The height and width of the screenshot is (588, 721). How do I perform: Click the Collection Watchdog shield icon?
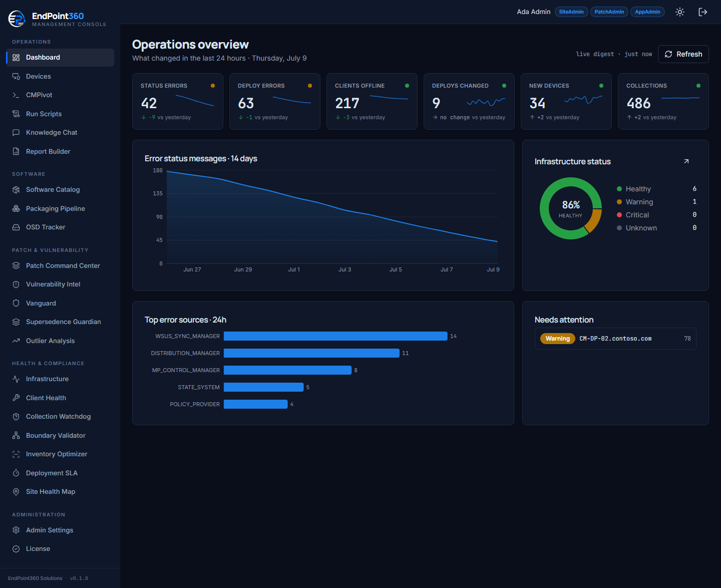[16, 417]
